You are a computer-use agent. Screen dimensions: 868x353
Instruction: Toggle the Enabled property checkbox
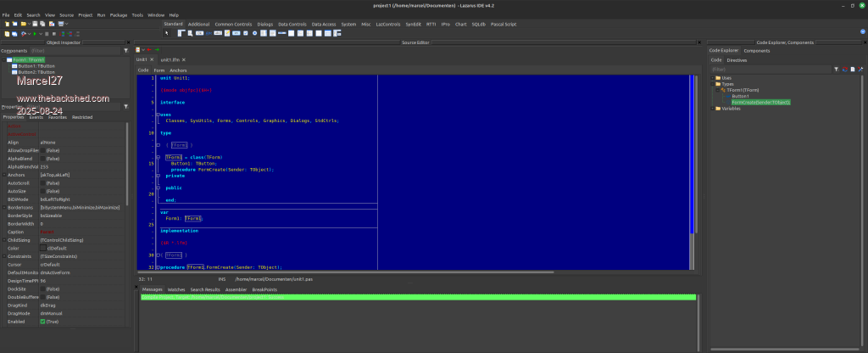43,322
